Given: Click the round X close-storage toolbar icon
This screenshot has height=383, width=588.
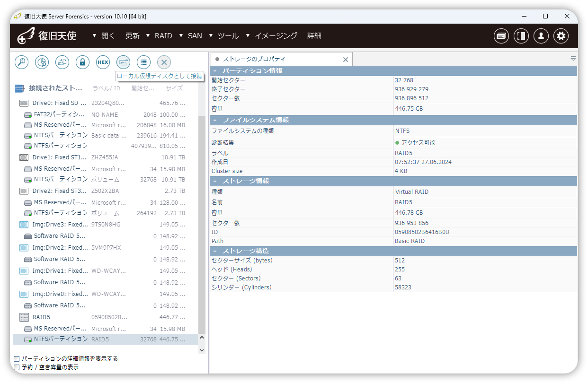Looking at the screenshot, I should click(164, 62).
